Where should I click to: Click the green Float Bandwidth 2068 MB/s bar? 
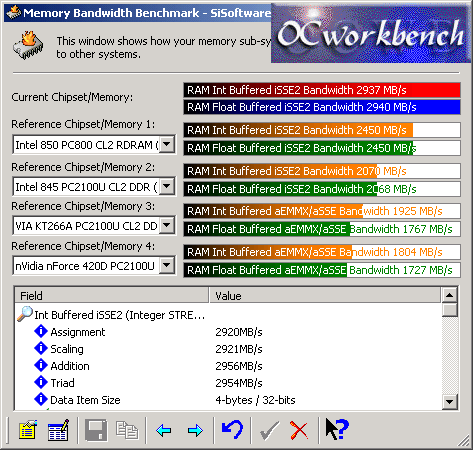[x=322, y=189]
